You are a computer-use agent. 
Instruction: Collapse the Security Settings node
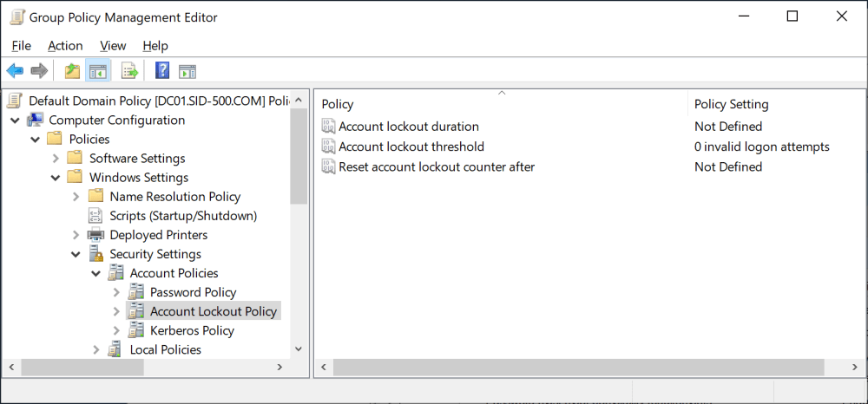[76, 254]
